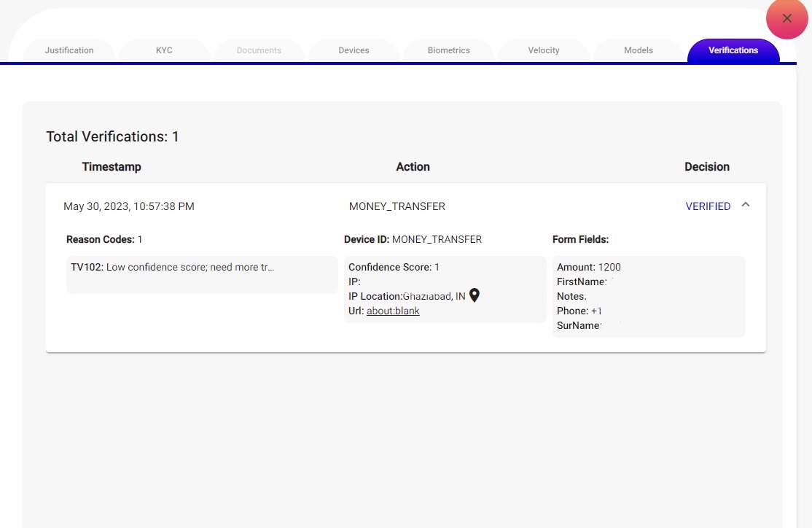This screenshot has height=528, width=812.
Task: Click the VERIFIED decision label
Action: (x=708, y=206)
